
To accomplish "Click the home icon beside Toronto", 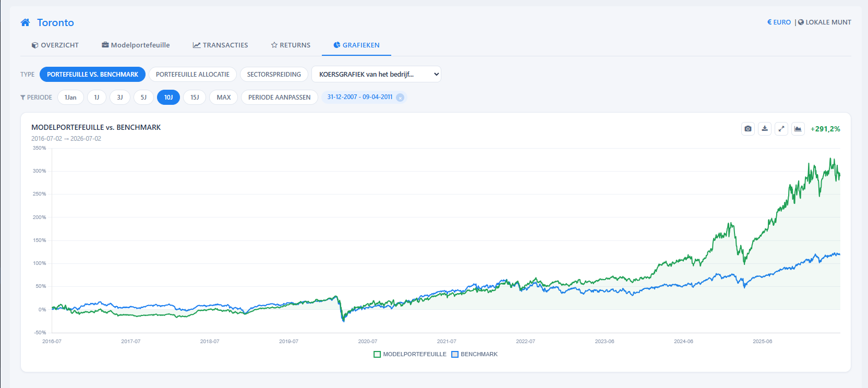I will point(25,22).
